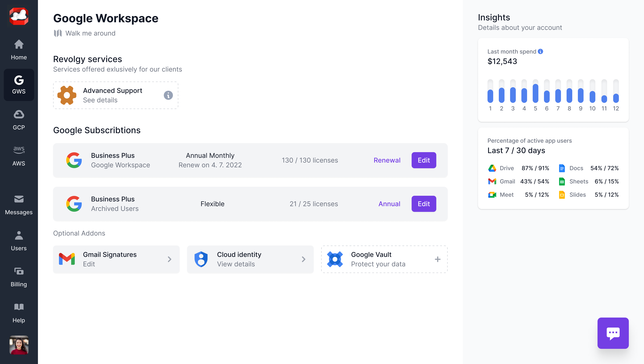Click the Walk me around map icon

coord(58,33)
